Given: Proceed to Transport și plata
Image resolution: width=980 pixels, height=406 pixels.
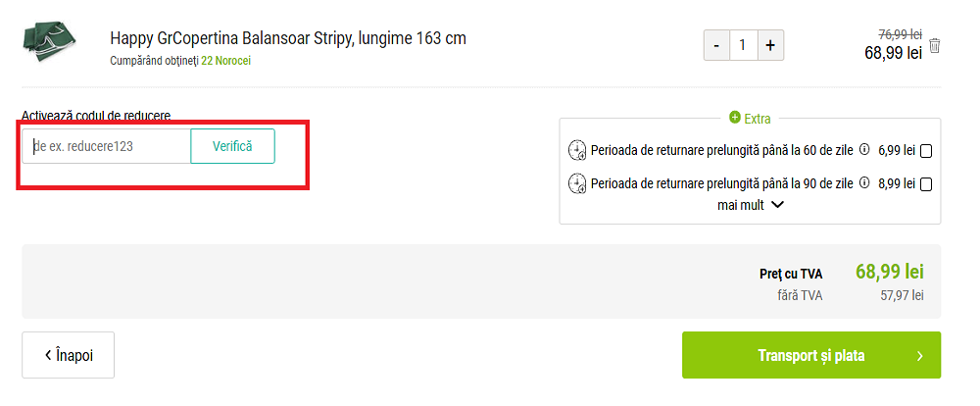Looking at the screenshot, I should 810,355.
